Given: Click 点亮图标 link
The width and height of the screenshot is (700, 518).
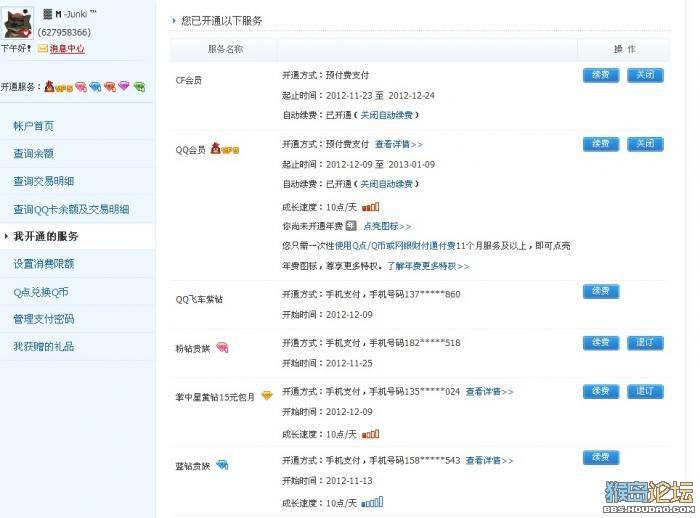Looking at the screenshot, I should (387, 226).
